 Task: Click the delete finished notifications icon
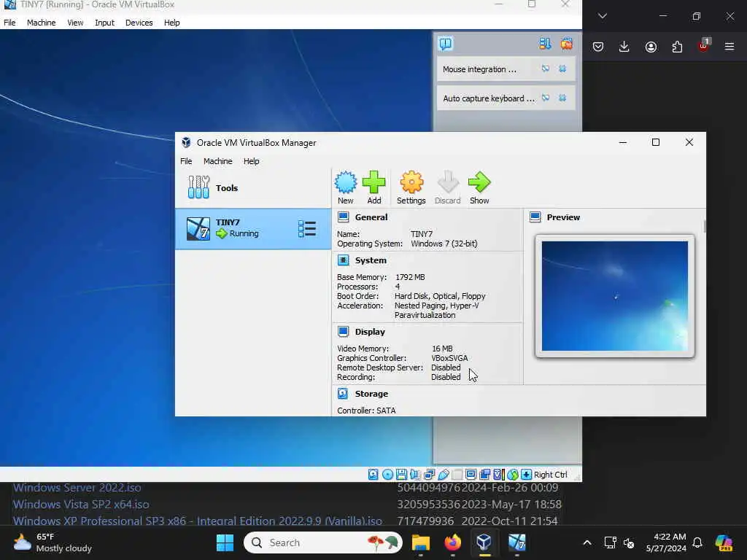click(x=566, y=44)
